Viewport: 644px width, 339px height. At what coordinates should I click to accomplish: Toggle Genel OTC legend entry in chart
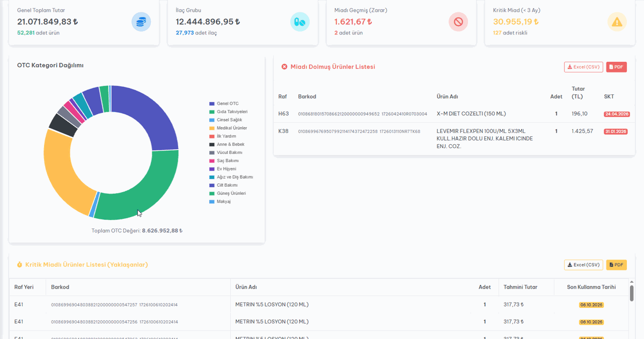224,104
